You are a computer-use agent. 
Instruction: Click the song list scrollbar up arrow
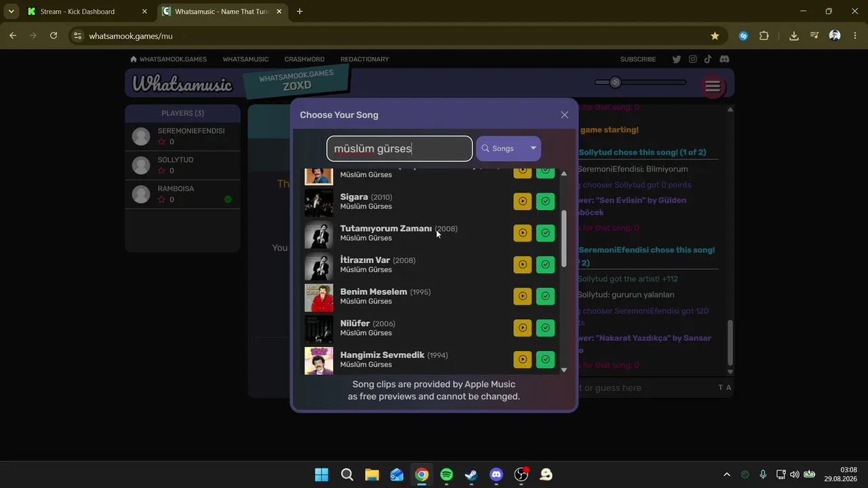tap(564, 174)
